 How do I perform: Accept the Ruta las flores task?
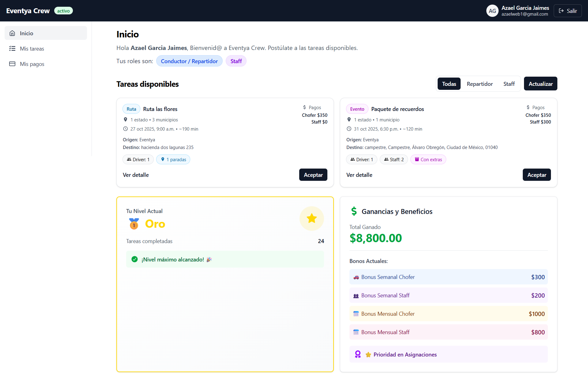click(313, 175)
